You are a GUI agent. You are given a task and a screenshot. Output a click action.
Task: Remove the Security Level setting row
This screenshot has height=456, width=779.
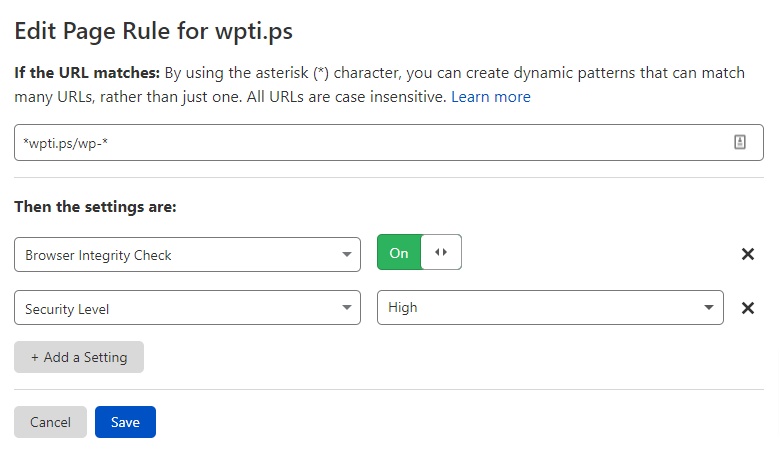coord(748,308)
